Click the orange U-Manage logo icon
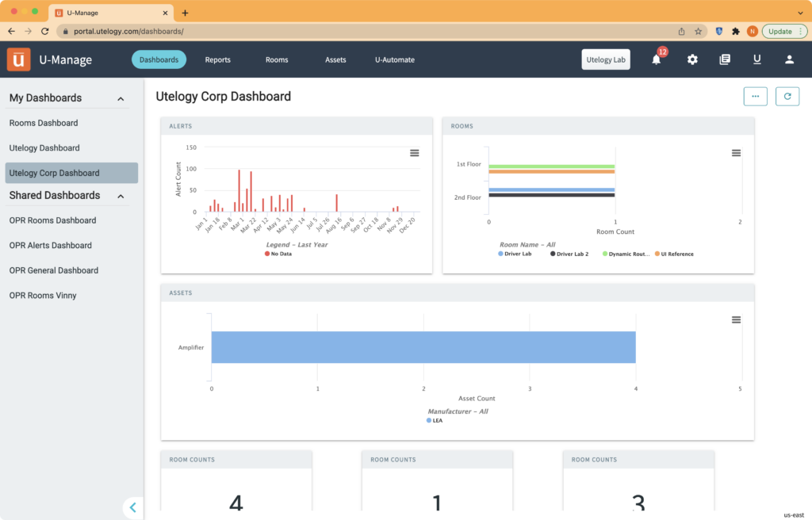Screen dimensions: 812x520 tap(18, 59)
